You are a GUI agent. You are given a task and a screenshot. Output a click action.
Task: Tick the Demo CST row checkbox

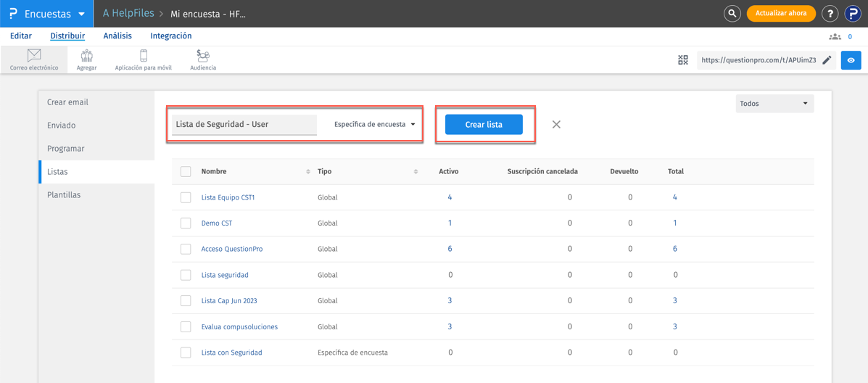click(x=186, y=223)
